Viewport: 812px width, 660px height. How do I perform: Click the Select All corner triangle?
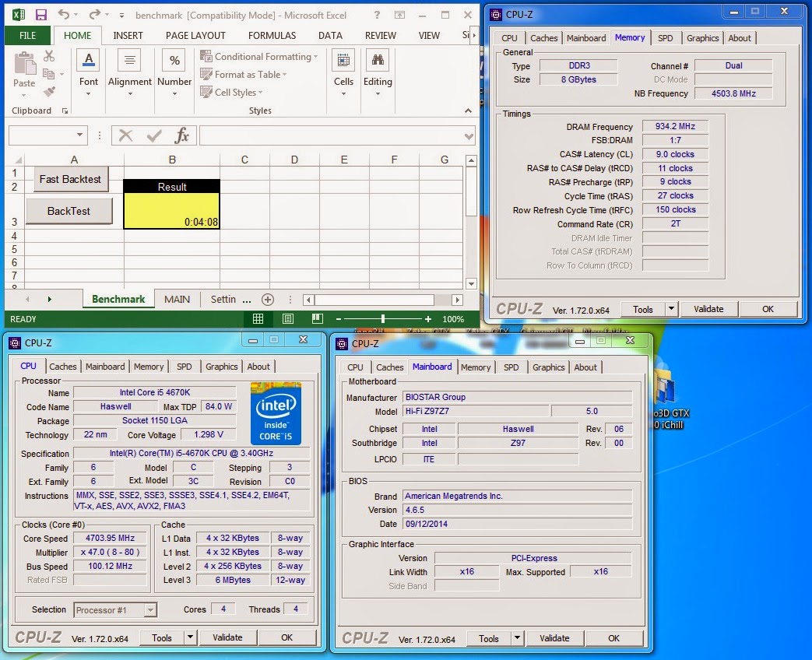[x=17, y=160]
